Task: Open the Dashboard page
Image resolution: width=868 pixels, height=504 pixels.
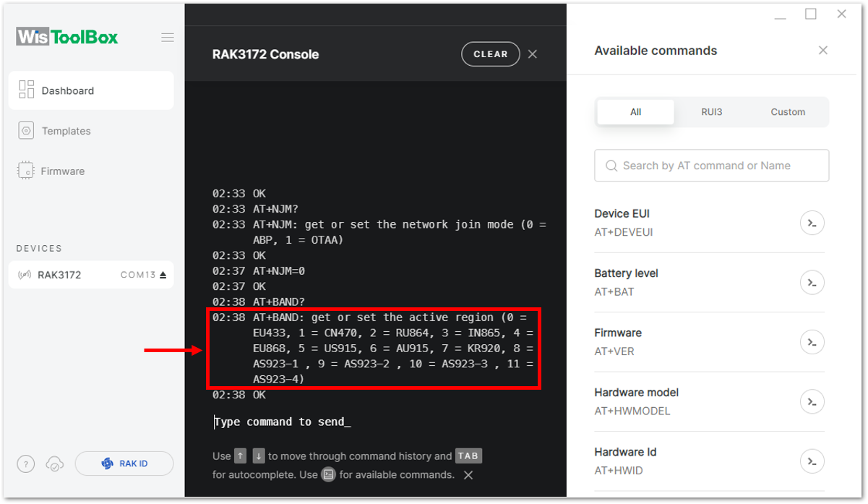Action: 91,90
